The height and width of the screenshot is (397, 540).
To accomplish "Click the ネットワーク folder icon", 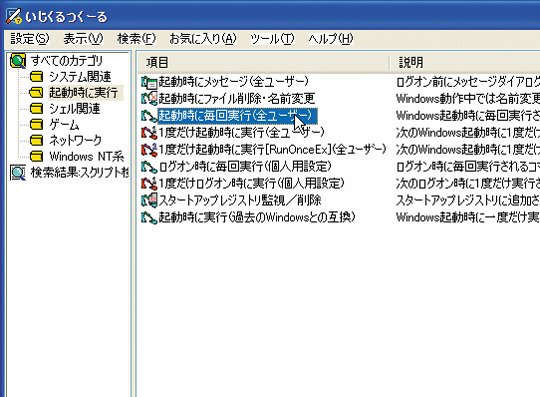I will (x=37, y=140).
